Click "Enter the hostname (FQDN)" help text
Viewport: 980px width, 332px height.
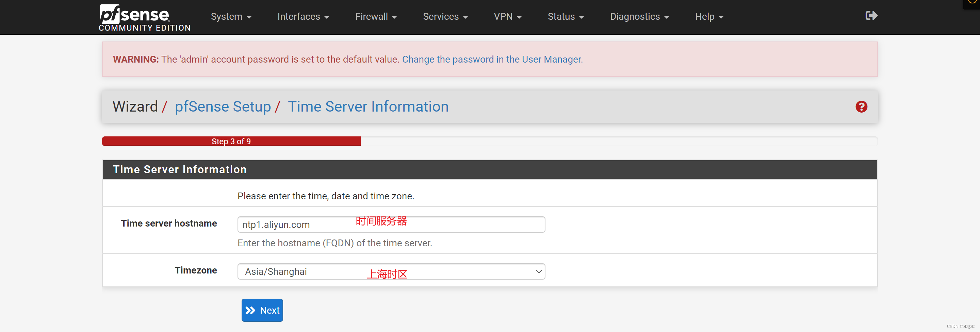(x=335, y=244)
